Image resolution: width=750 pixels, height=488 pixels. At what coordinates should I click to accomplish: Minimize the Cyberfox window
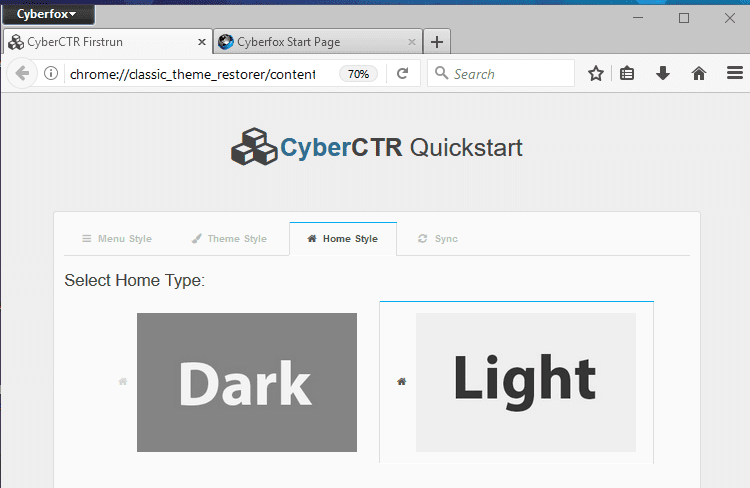click(x=638, y=18)
